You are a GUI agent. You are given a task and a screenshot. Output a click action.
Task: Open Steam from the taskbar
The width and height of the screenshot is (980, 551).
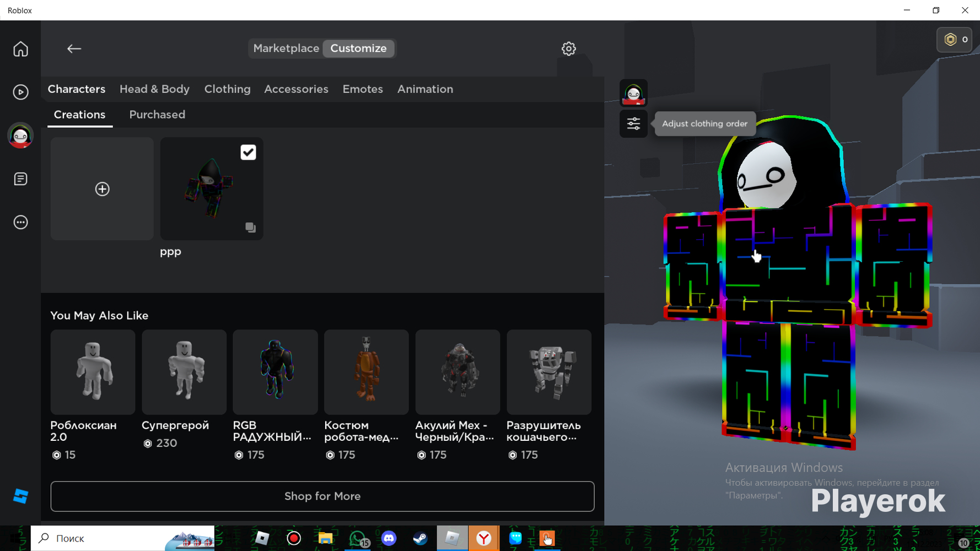point(421,538)
